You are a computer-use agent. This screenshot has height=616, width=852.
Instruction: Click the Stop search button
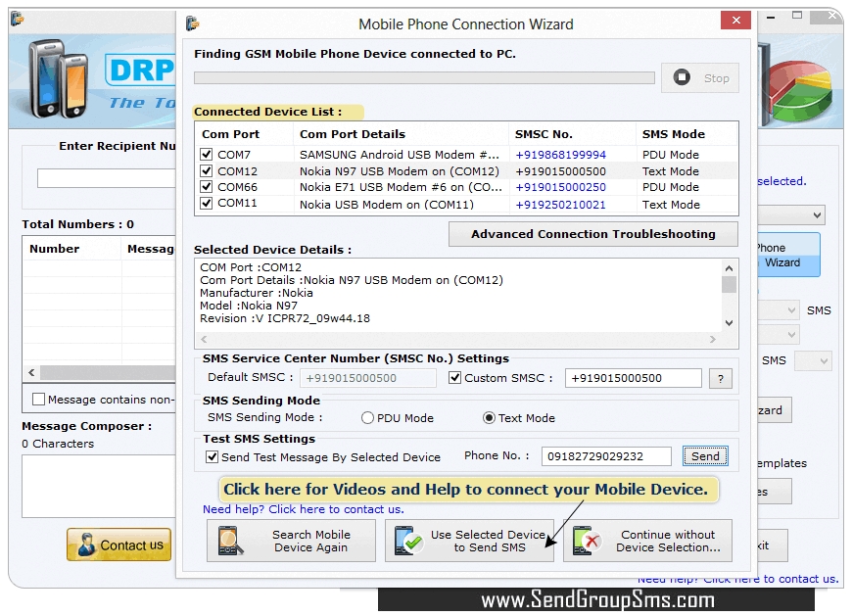(x=700, y=78)
